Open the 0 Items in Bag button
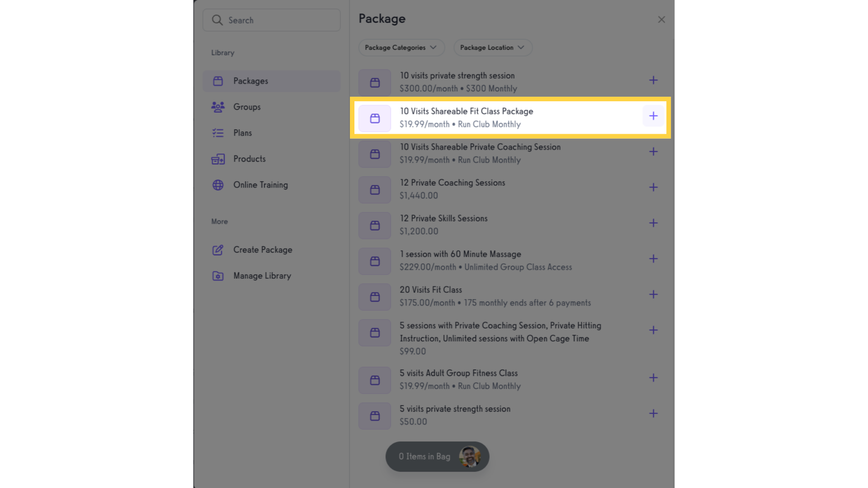The width and height of the screenshot is (868, 488). pyautogui.click(x=437, y=457)
